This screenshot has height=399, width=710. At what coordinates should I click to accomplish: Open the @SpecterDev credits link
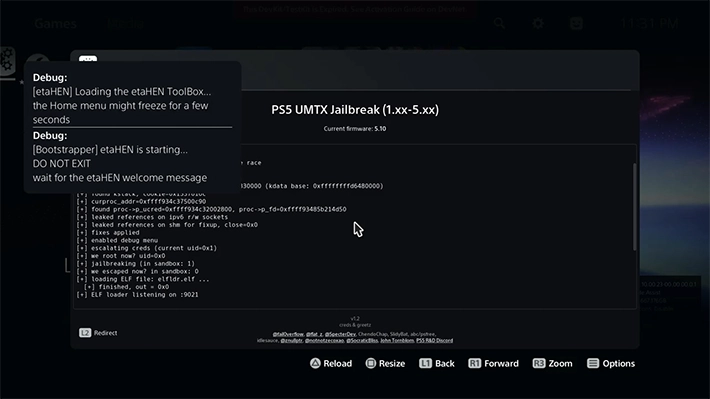tap(340, 334)
